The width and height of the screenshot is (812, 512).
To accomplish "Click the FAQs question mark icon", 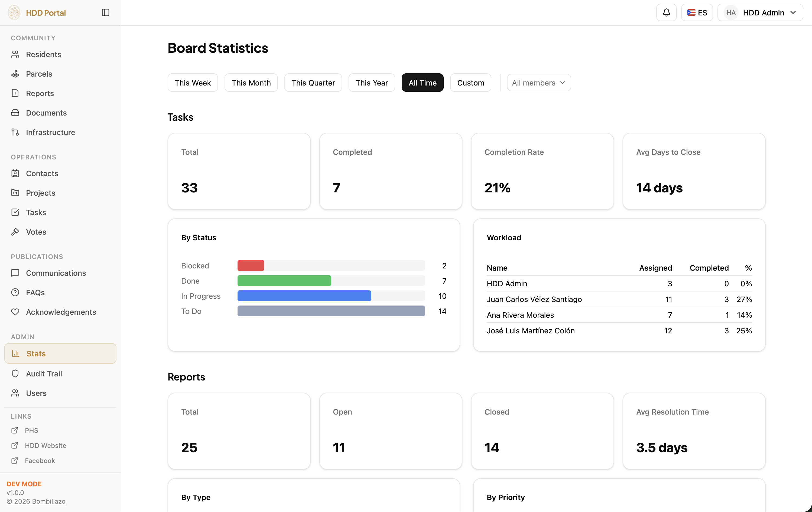I will [x=15, y=293].
